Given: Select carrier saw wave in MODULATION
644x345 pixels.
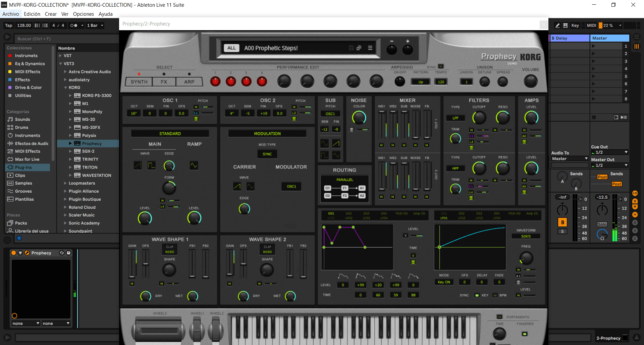Looking at the screenshot, I should pos(237,186).
